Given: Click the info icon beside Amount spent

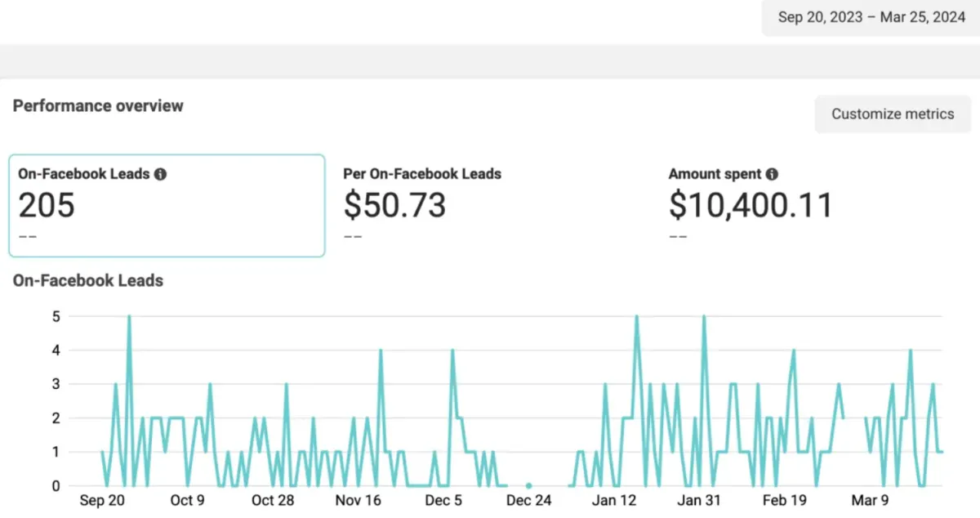Looking at the screenshot, I should point(772,174).
